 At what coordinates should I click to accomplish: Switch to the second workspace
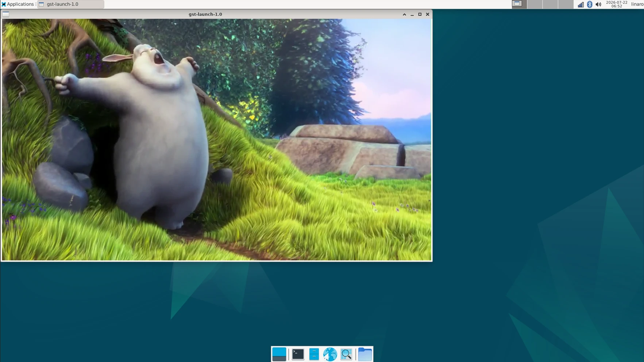(535, 4)
